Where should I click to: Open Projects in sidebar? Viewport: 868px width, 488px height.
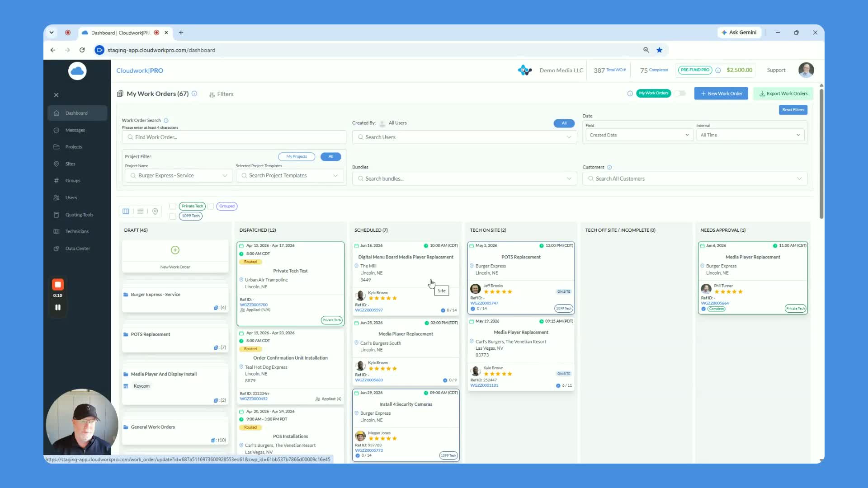[x=74, y=147]
